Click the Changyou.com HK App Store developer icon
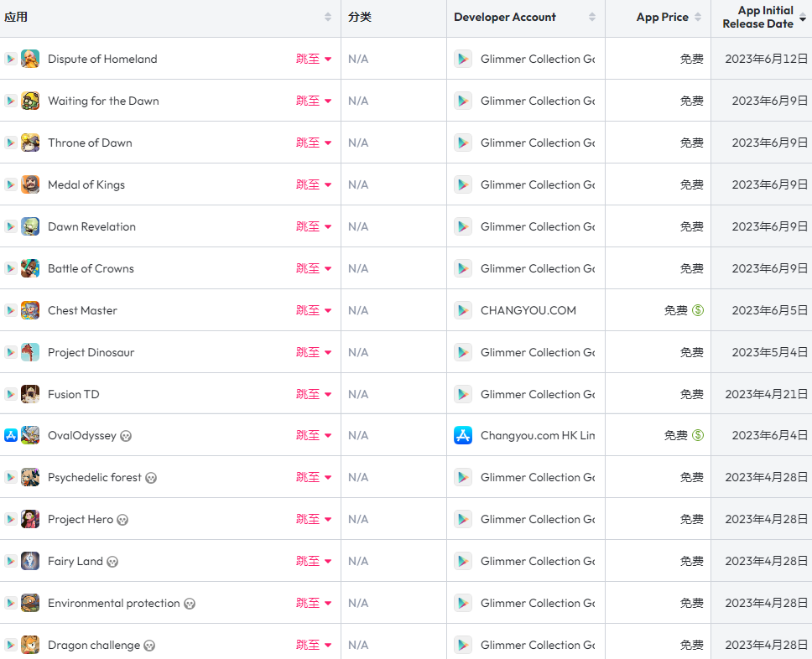This screenshot has height=659, width=812. pos(463,435)
